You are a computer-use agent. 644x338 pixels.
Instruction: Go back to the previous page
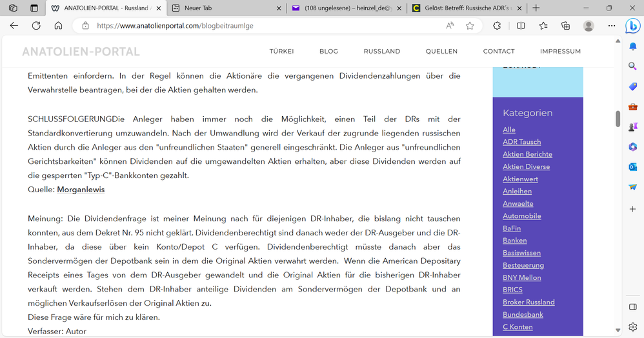click(14, 25)
